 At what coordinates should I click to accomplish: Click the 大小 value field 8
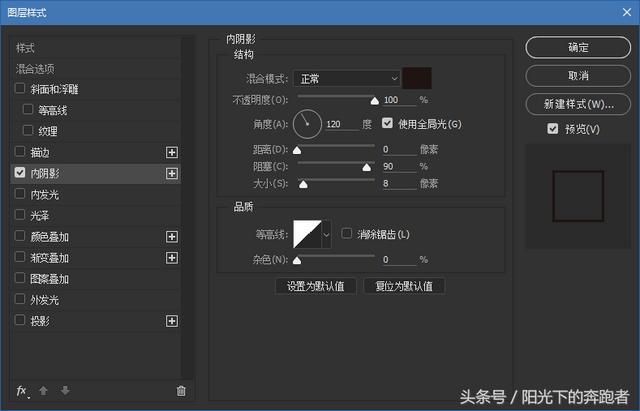399,184
